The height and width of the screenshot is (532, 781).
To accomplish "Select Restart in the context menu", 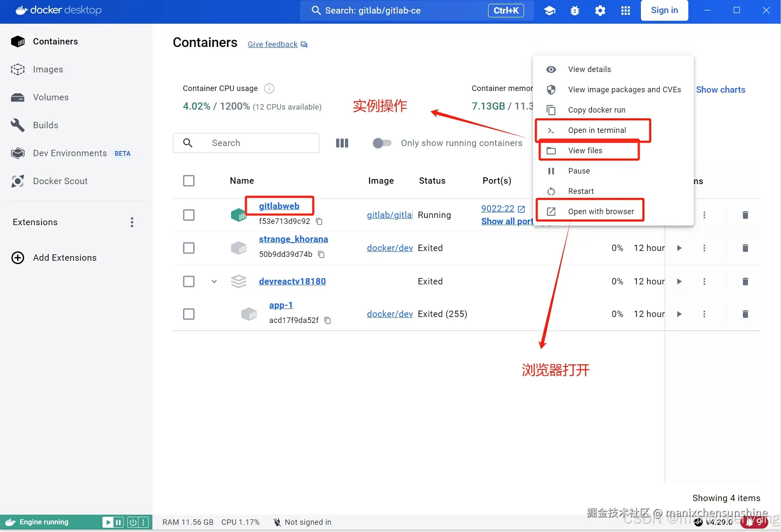I will coord(613,191).
